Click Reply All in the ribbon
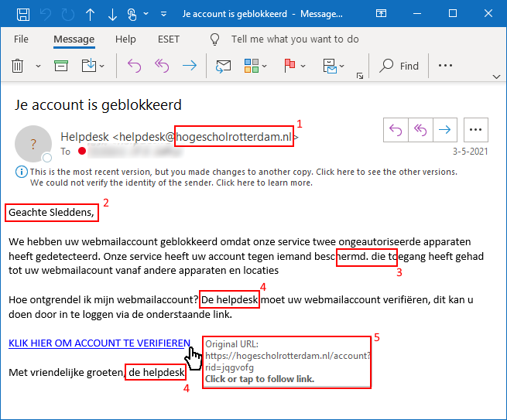 [x=162, y=66]
